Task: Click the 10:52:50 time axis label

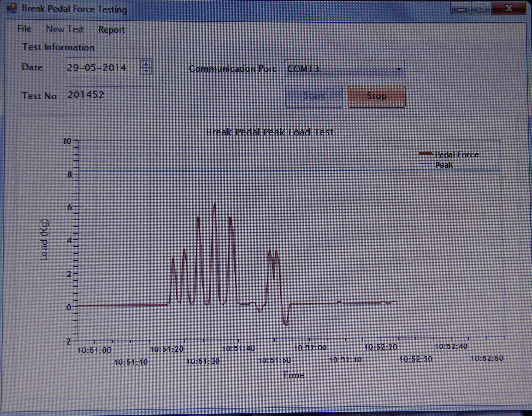Action: [x=487, y=358]
